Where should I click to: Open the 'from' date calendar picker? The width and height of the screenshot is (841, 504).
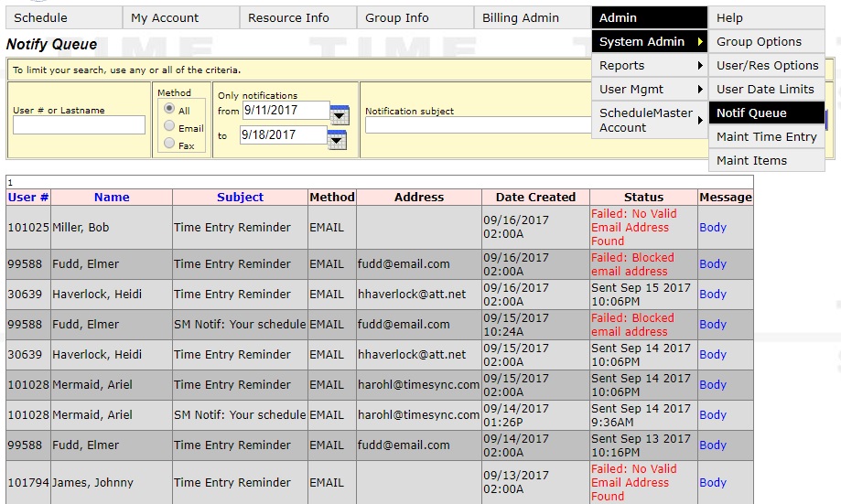coord(340,114)
